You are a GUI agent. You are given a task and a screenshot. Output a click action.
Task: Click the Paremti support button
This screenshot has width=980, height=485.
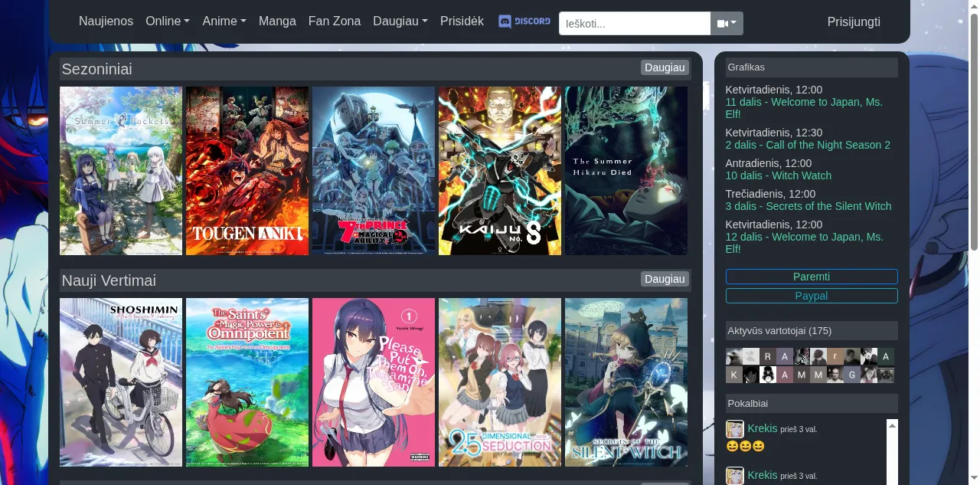pyautogui.click(x=812, y=277)
